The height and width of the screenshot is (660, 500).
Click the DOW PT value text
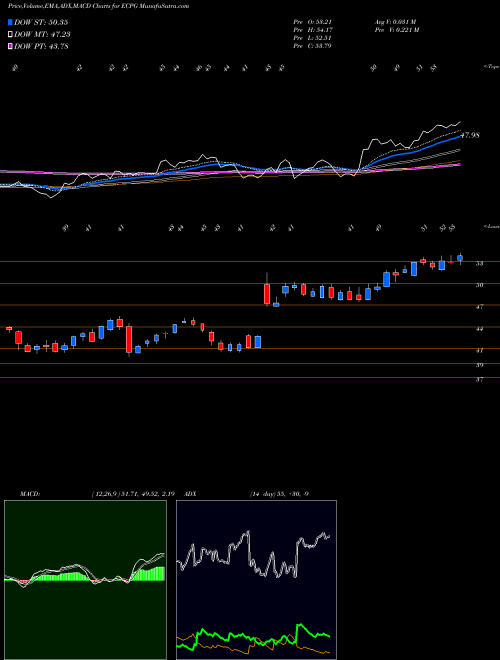[41, 47]
